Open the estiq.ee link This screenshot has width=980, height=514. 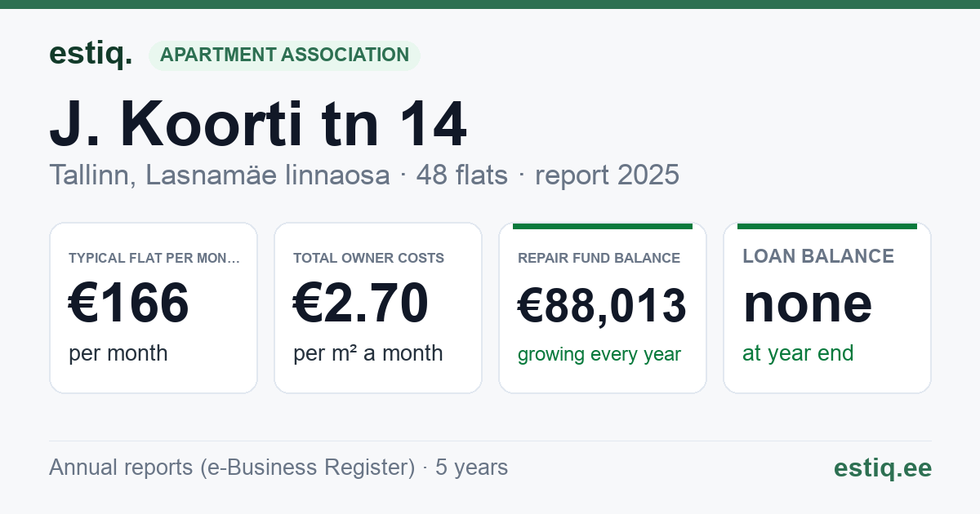pos(882,468)
